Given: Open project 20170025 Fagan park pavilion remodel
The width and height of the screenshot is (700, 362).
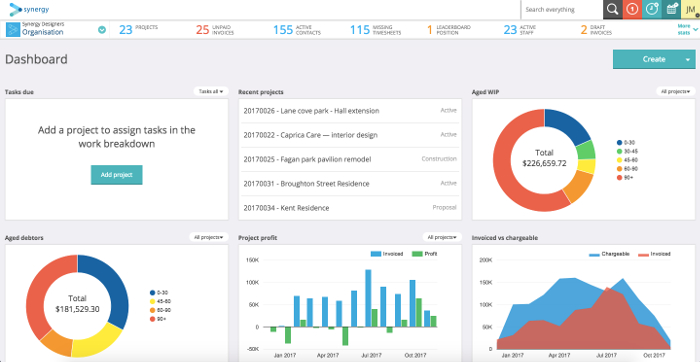Looking at the screenshot, I should (350, 159).
